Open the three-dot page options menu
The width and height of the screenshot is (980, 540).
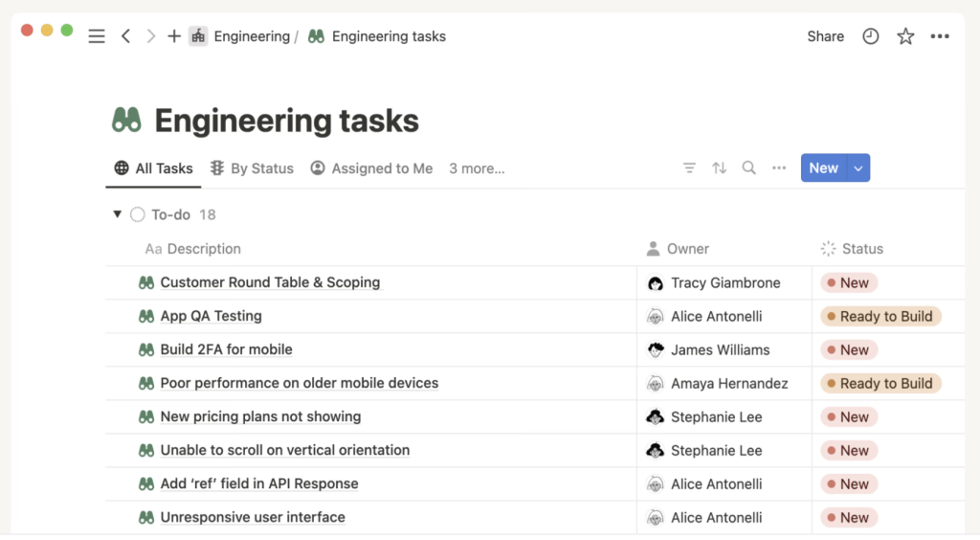pos(940,36)
